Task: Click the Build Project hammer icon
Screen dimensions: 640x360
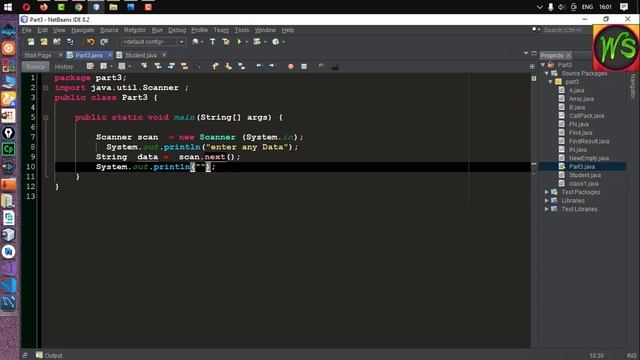Action: [213, 42]
